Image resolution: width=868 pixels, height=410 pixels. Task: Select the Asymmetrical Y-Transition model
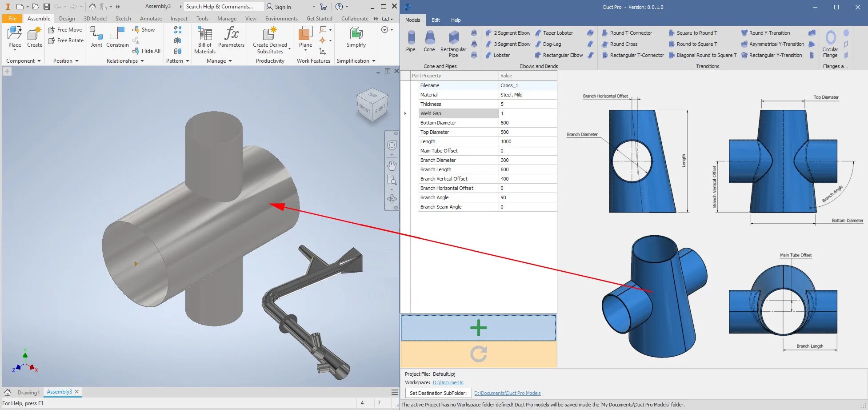pos(772,44)
